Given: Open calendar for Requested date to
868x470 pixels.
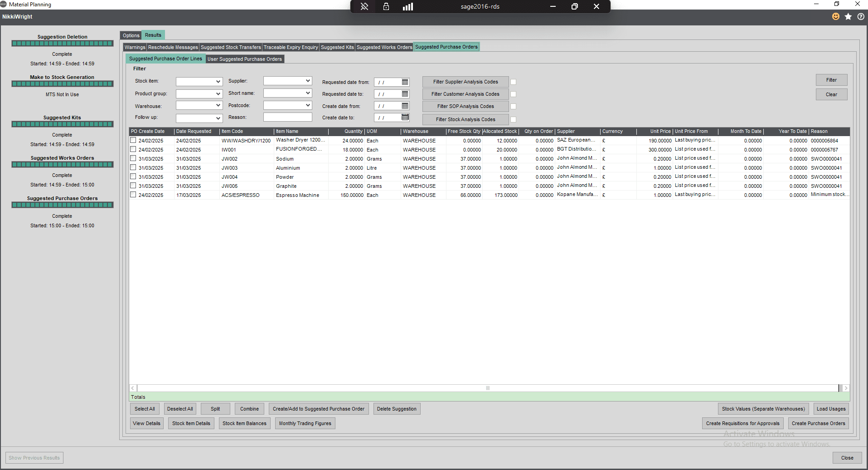Looking at the screenshot, I should 405,94.
